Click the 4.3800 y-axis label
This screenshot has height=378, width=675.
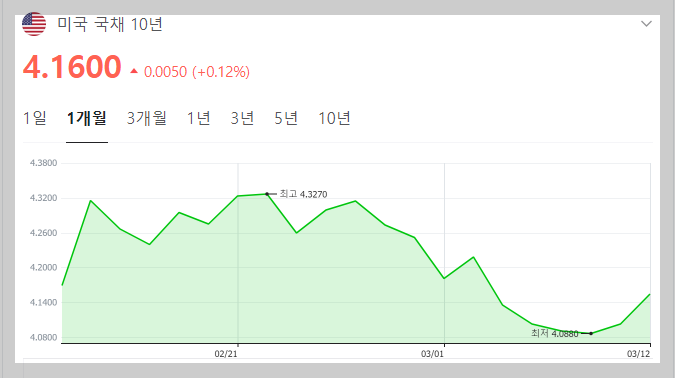(43, 163)
